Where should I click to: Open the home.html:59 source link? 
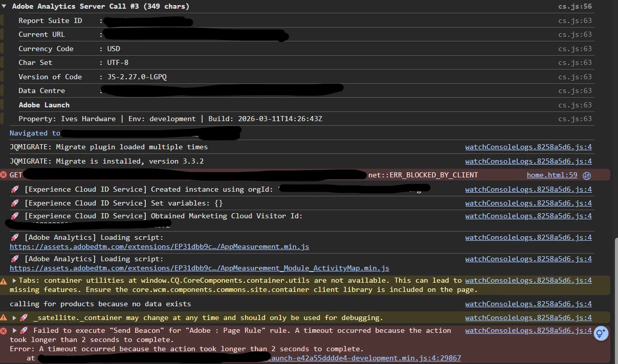(x=552, y=175)
